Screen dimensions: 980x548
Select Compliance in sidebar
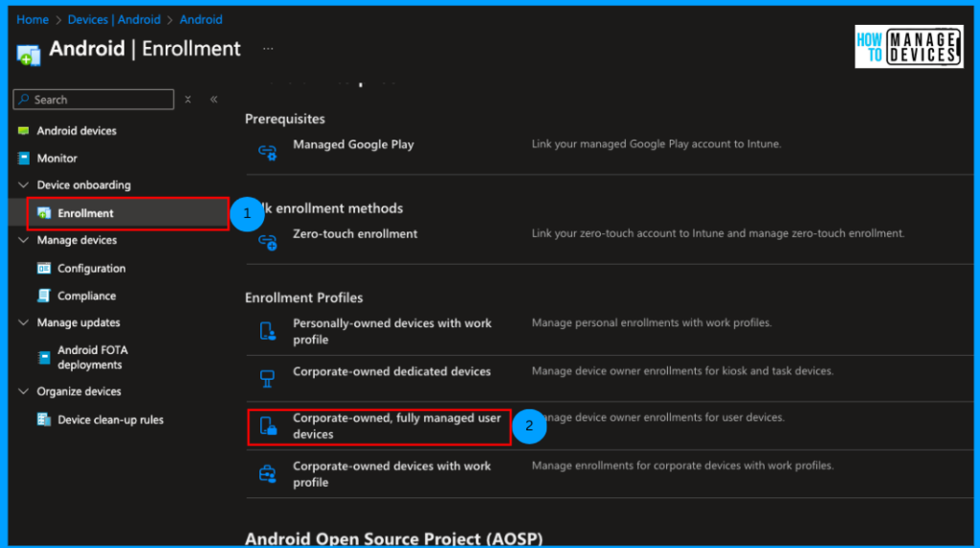click(x=86, y=296)
